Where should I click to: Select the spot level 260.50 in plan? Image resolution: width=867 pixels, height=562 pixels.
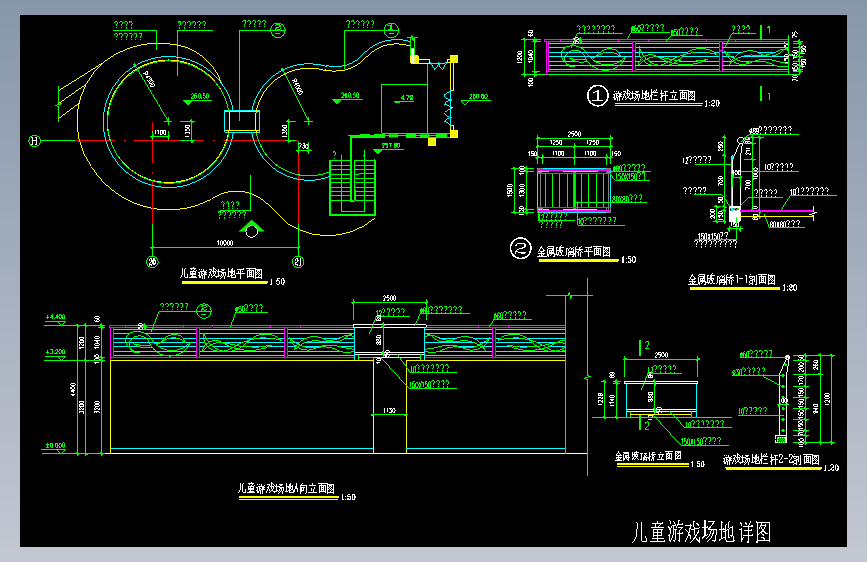(x=200, y=96)
